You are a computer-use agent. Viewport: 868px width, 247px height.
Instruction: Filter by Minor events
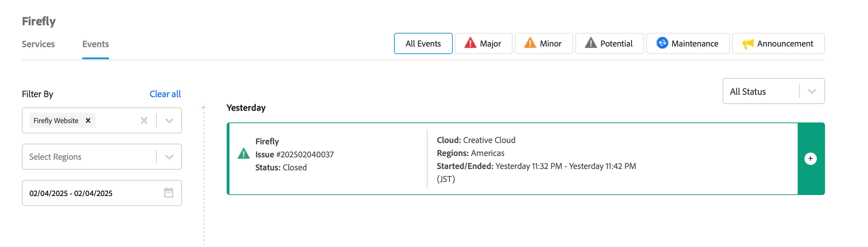pyautogui.click(x=544, y=43)
